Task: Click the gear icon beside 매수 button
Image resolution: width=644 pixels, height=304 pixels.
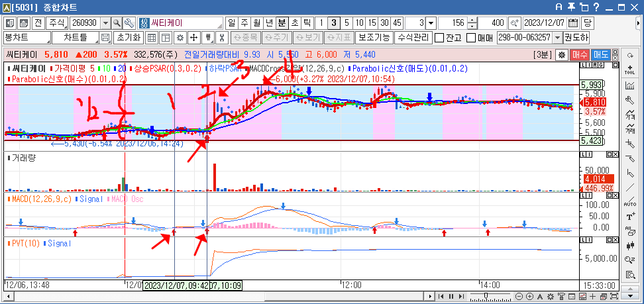Action: point(561,54)
